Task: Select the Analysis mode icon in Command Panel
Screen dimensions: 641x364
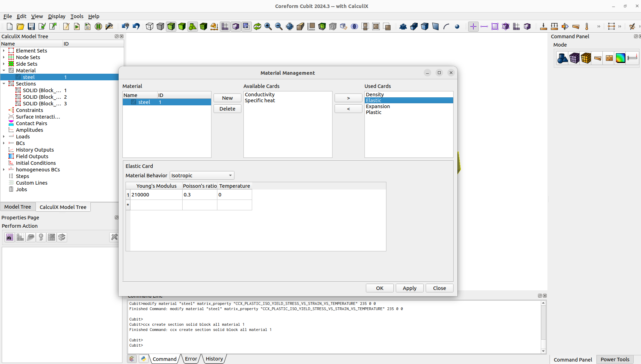Action: [633, 58]
